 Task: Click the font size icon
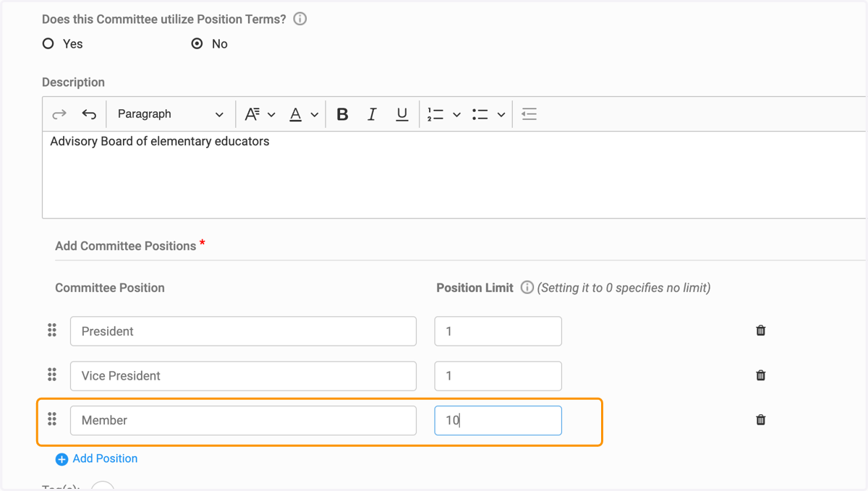[252, 114]
